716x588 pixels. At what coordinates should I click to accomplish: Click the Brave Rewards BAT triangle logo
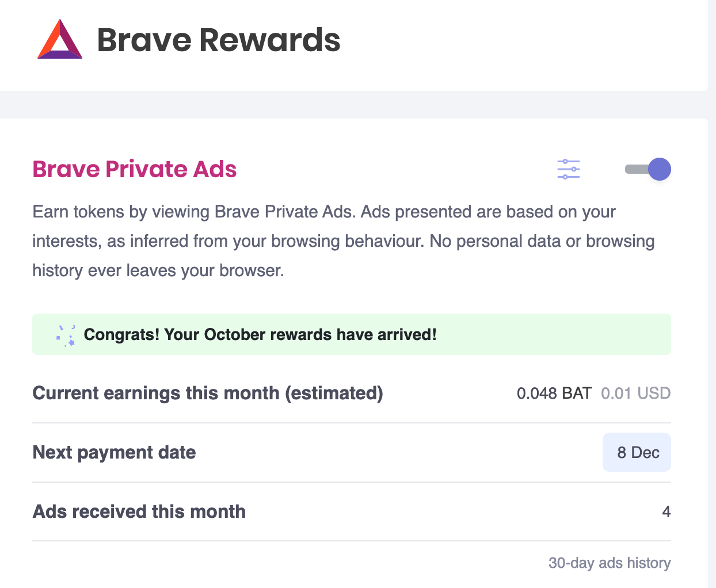[x=58, y=40]
